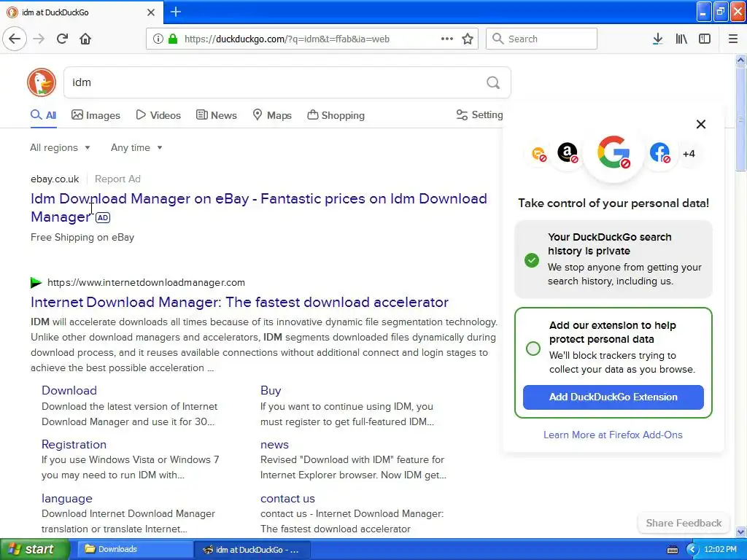Switch to the Images tab
747x560 pixels.
pos(96,115)
